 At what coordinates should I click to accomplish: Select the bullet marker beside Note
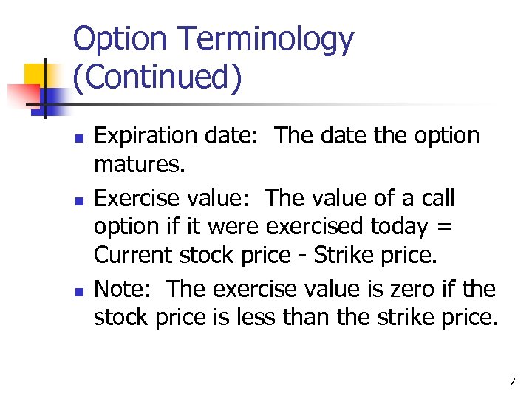(x=80, y=291)
